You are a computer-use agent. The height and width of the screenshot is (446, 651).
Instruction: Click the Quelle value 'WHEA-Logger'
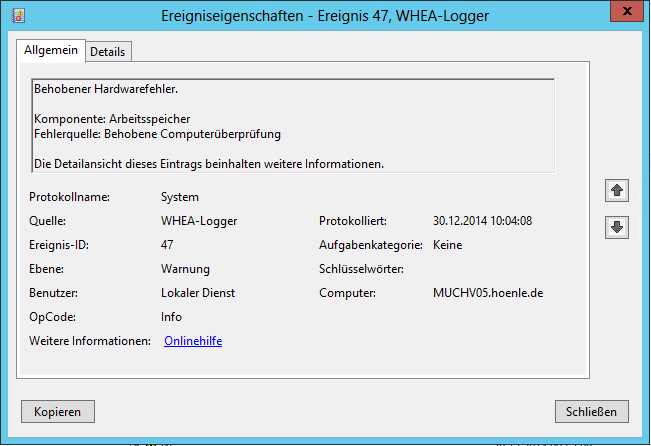click(x=199, y=221)
